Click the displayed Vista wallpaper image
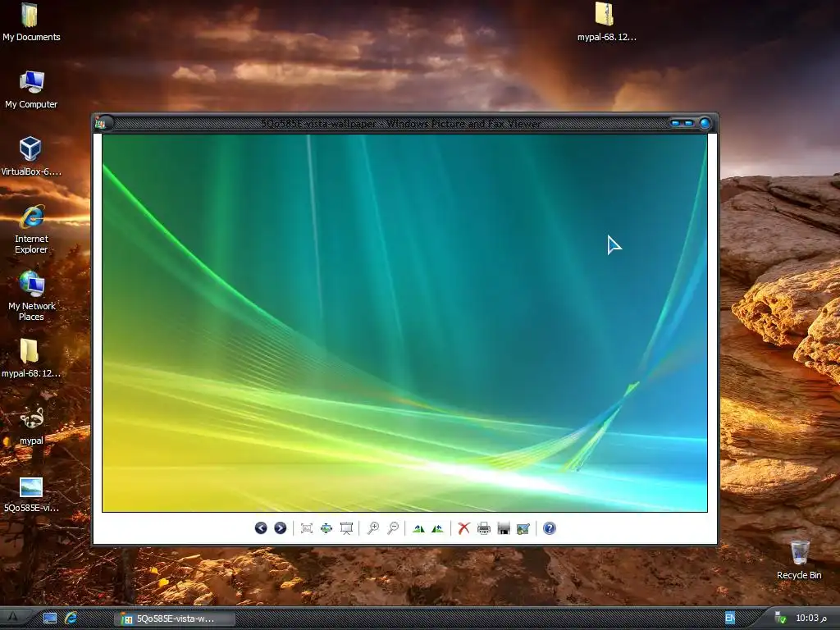This screenshot has width=840, height=630. (x=404, y=323)
